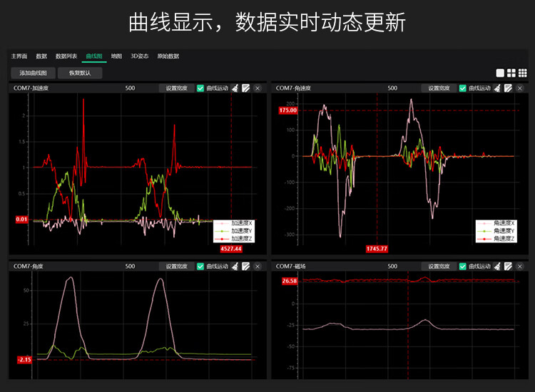Close the COM7-磁场 chart panel
This screenshot has width=535, height=392.
pos(520,267)
